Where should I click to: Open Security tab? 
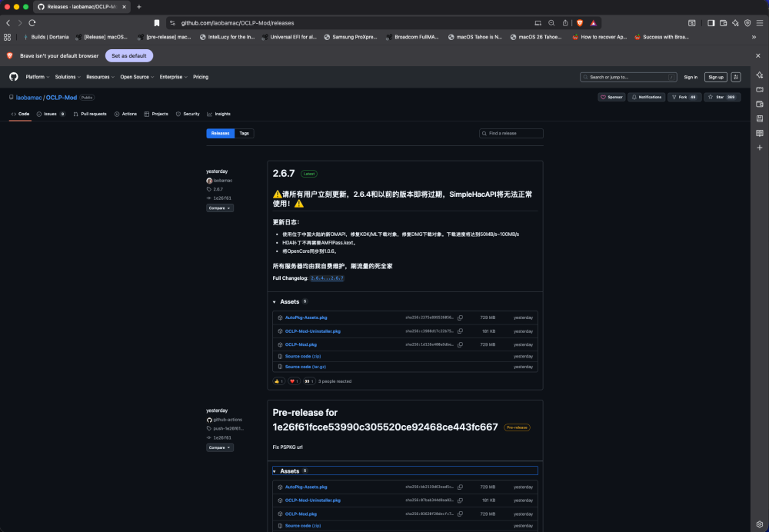pyautogui.click(x=188, y=114)
